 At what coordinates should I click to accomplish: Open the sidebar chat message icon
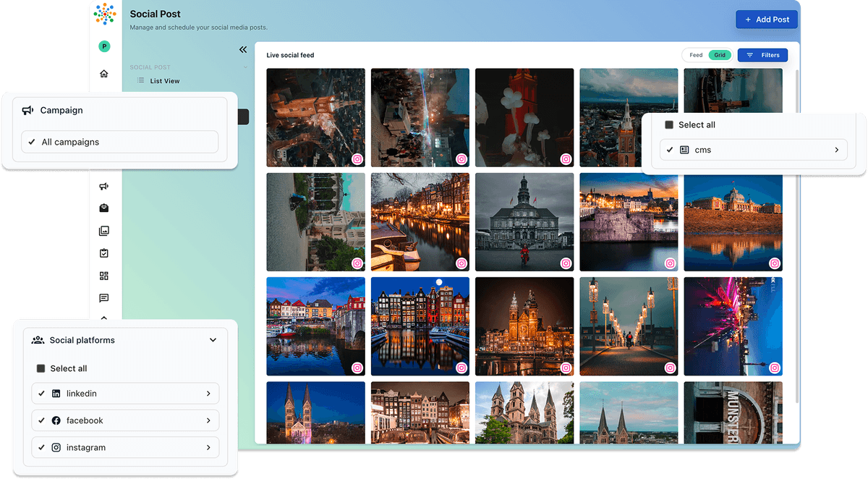point(104,298)
